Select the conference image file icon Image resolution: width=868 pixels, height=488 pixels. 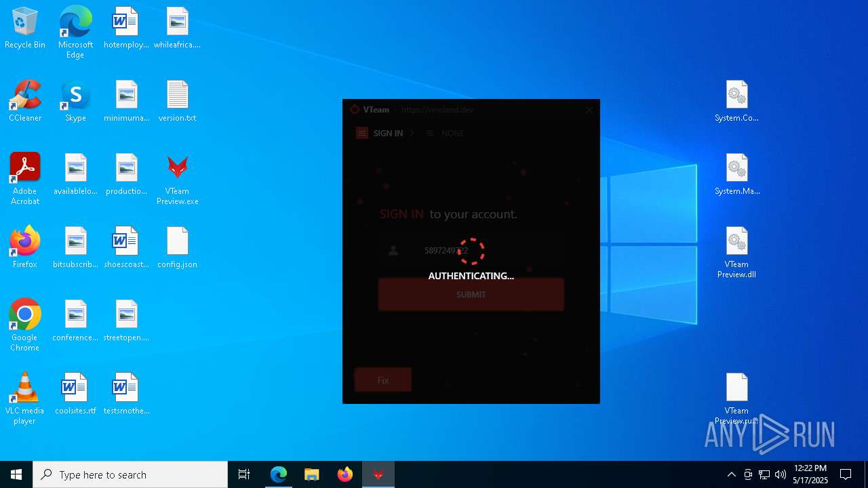75,321
